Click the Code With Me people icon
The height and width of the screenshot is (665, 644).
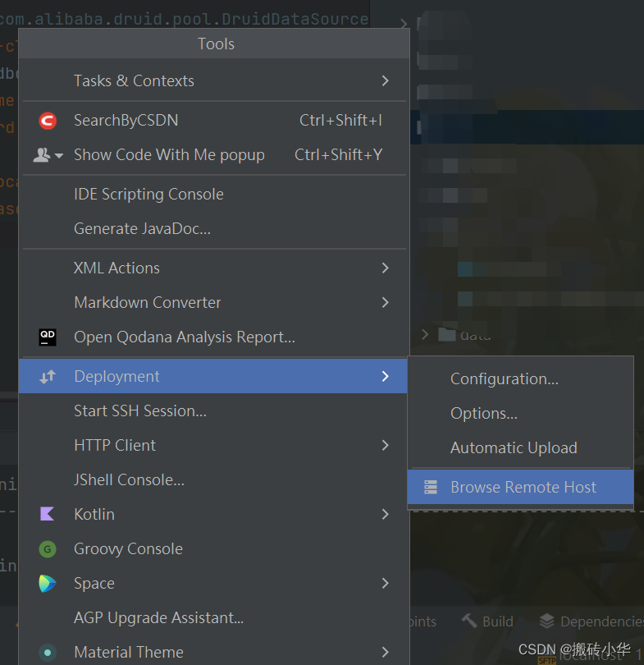(42, 155)
